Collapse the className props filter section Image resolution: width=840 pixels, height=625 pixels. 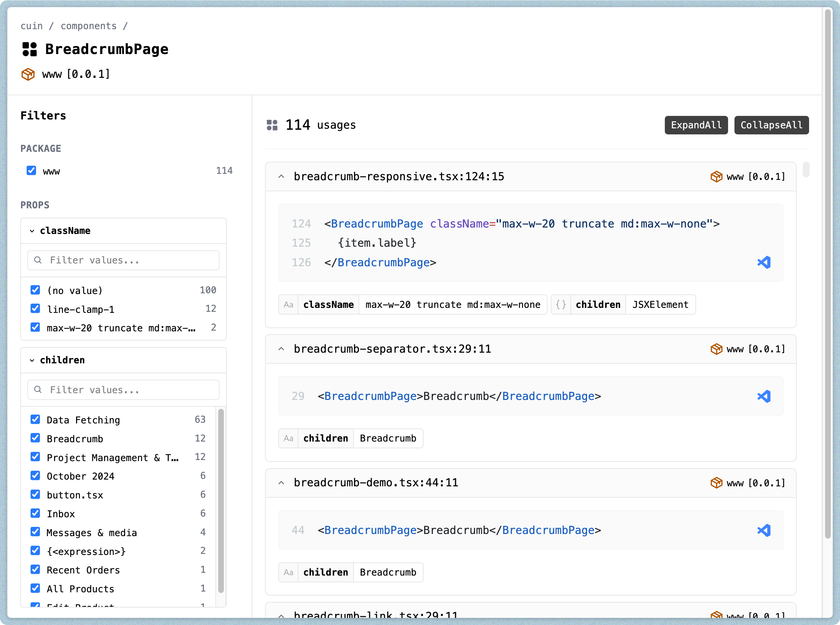32,231
